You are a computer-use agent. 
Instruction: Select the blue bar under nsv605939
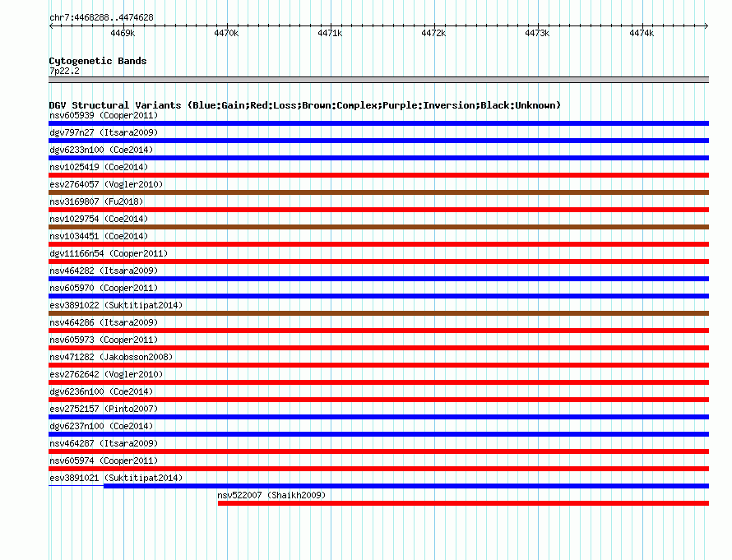tap(378, 123)
